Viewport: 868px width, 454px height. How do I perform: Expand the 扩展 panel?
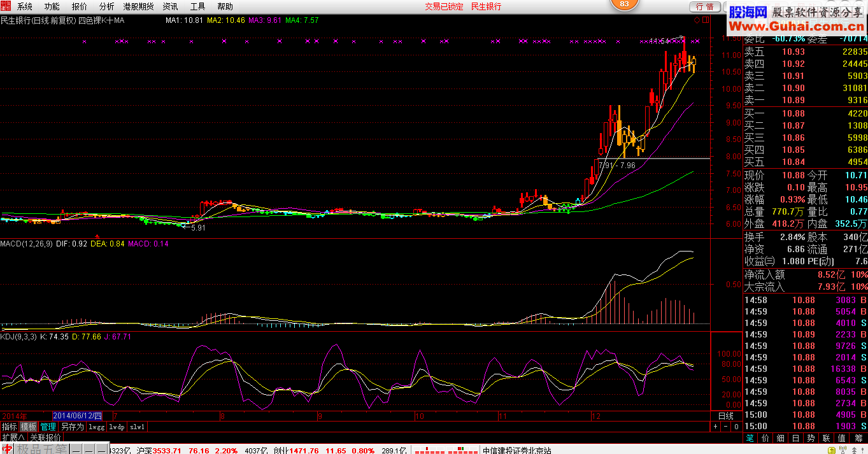(13, 437)
